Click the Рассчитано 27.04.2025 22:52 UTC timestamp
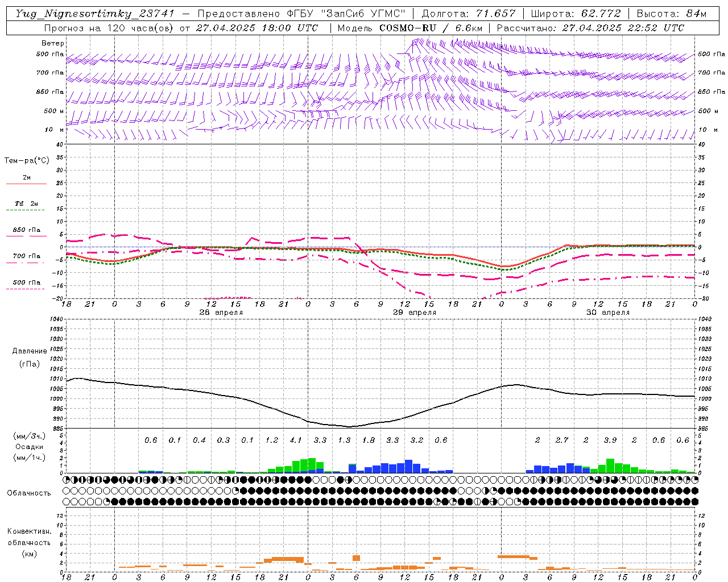728x582 pixels. tap(590, 28)
